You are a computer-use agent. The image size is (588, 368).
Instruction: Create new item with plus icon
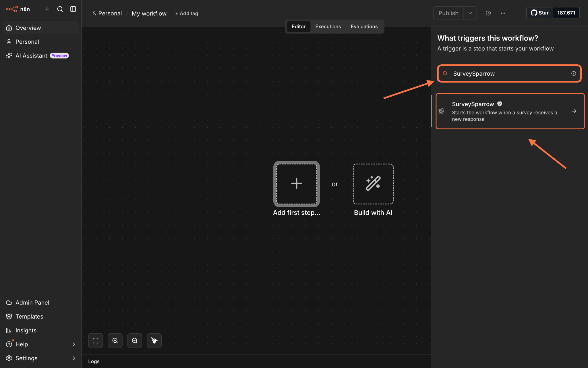[x=47, y=9]
